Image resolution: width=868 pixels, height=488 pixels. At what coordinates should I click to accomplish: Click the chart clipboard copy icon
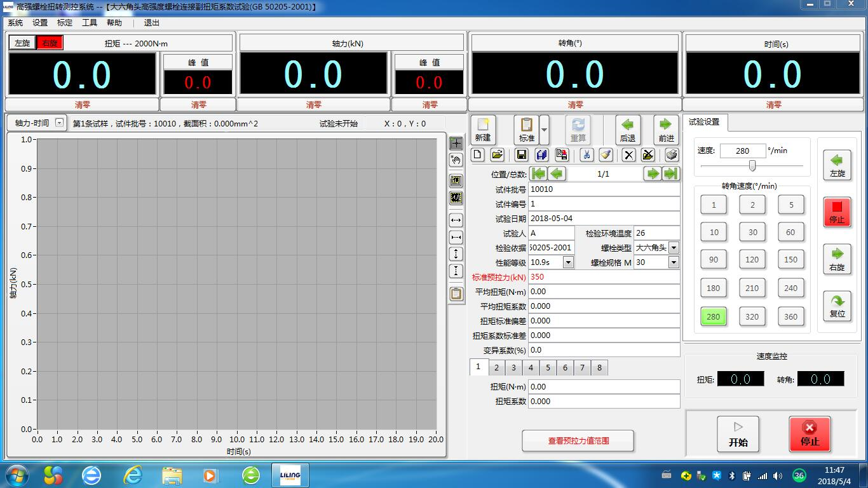[456, 294]
